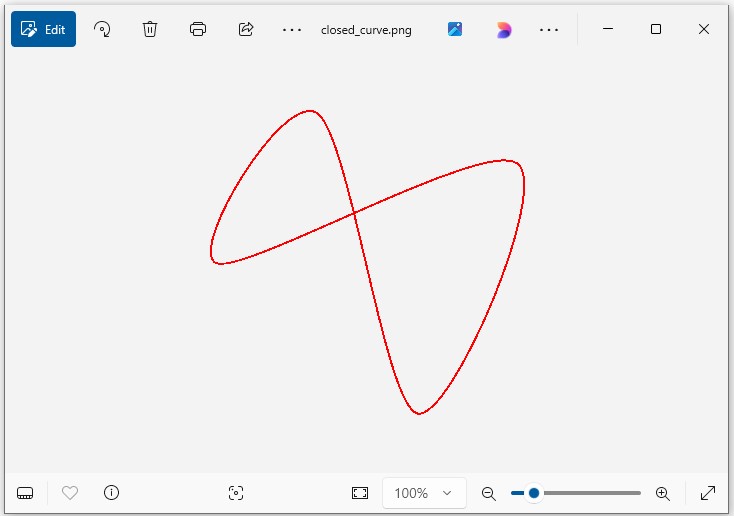Open image in Paint via Paint icon
Screen dimensions: 734x516
click(x=455, y=29)
